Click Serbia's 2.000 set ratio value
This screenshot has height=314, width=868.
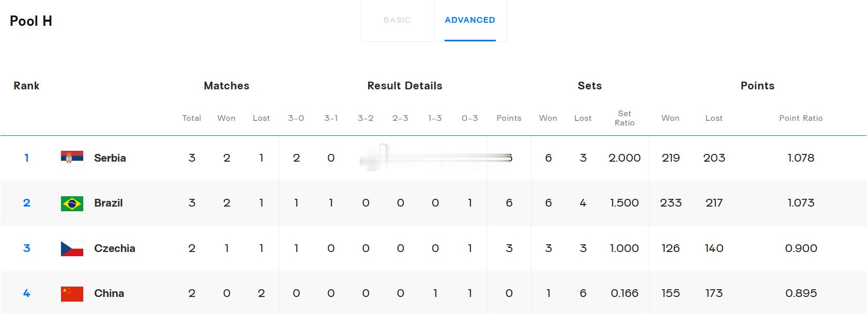[625, 158]
